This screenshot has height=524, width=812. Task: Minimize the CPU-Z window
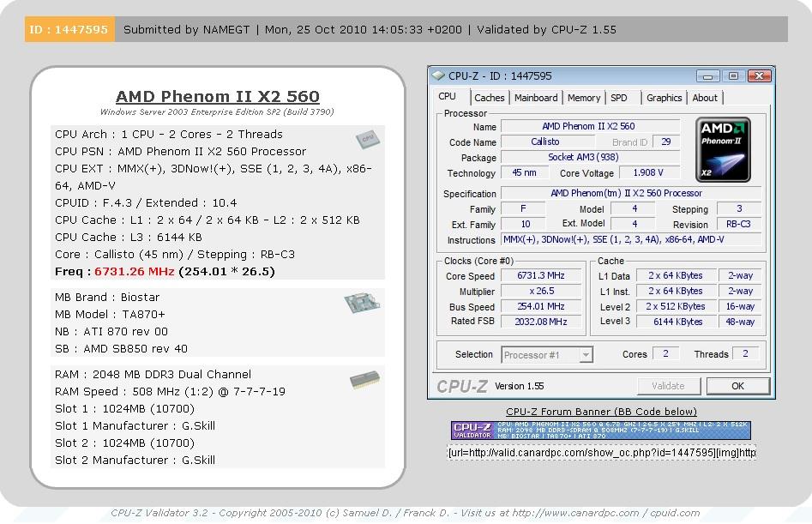[708, 76]
